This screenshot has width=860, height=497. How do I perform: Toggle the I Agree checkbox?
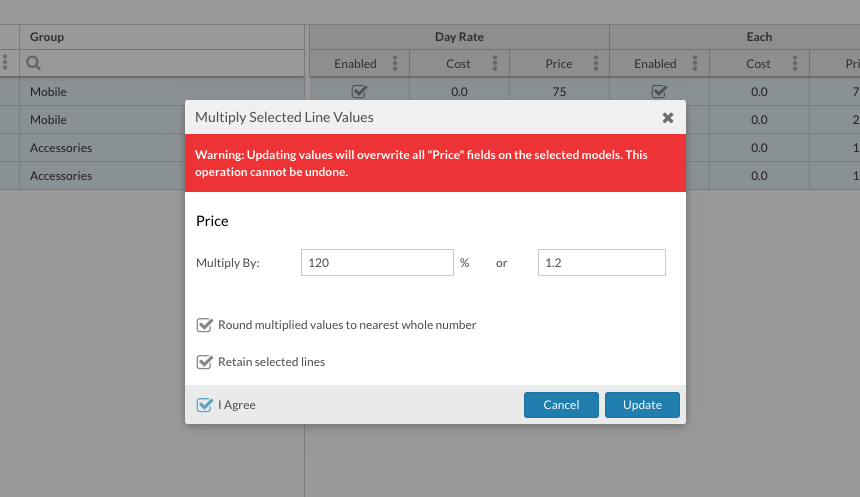click(205, 405)
